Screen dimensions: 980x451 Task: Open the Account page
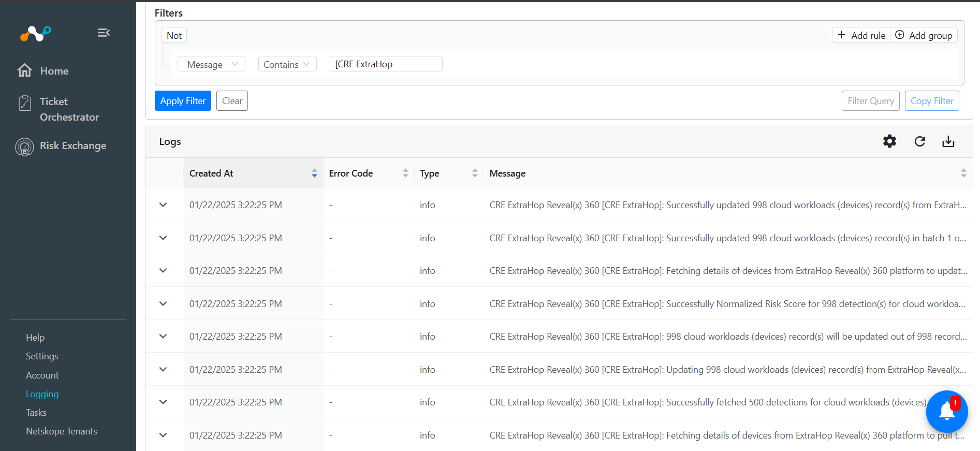click(x=42, y=375)
